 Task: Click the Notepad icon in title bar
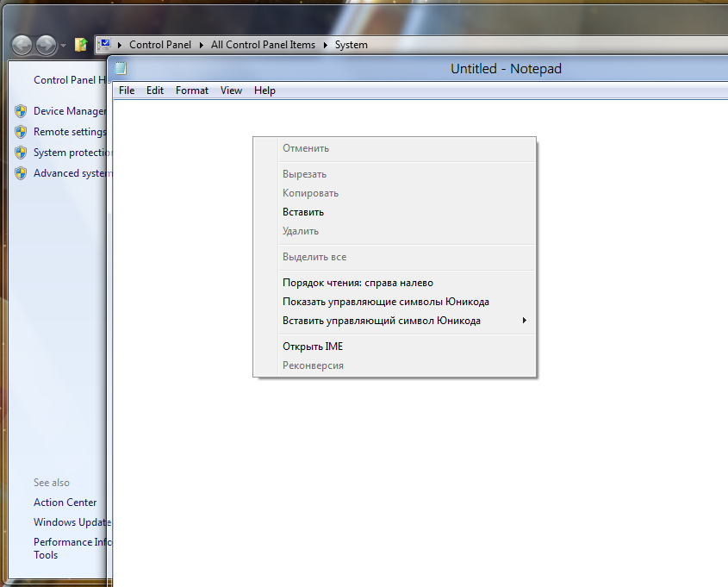121,68
